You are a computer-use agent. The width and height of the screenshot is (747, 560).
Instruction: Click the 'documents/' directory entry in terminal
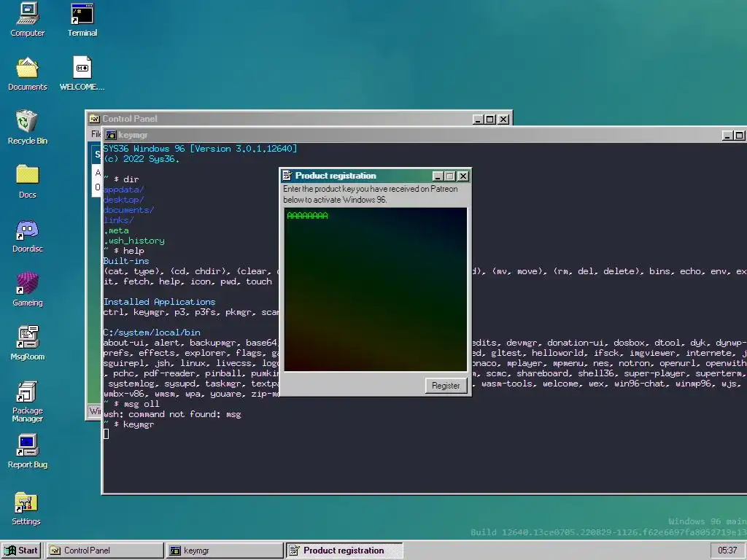pos(128,210)
